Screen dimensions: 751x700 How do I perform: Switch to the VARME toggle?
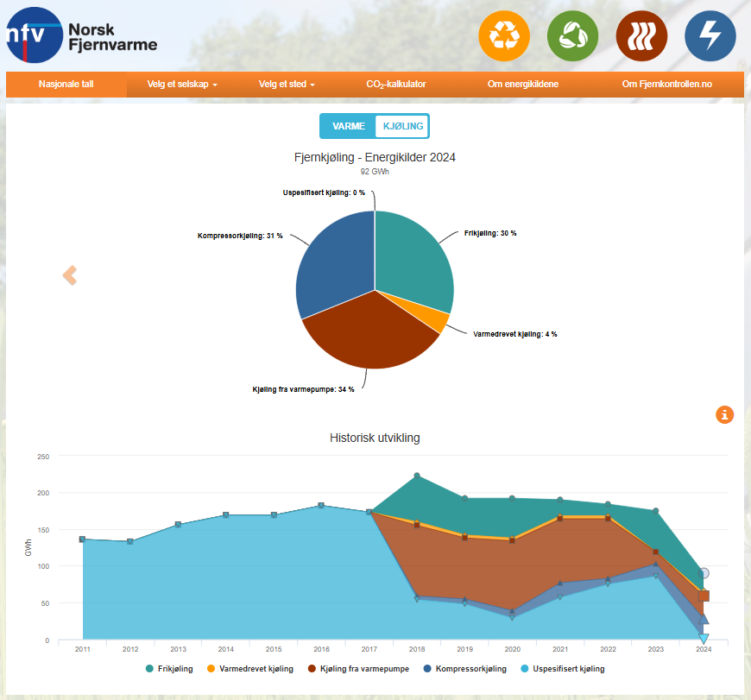[349, 126]
